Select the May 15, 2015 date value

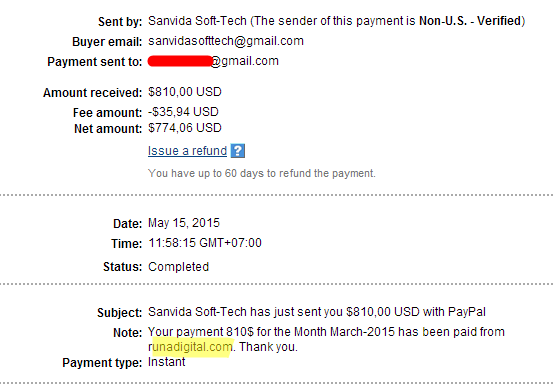pos(184,223)
